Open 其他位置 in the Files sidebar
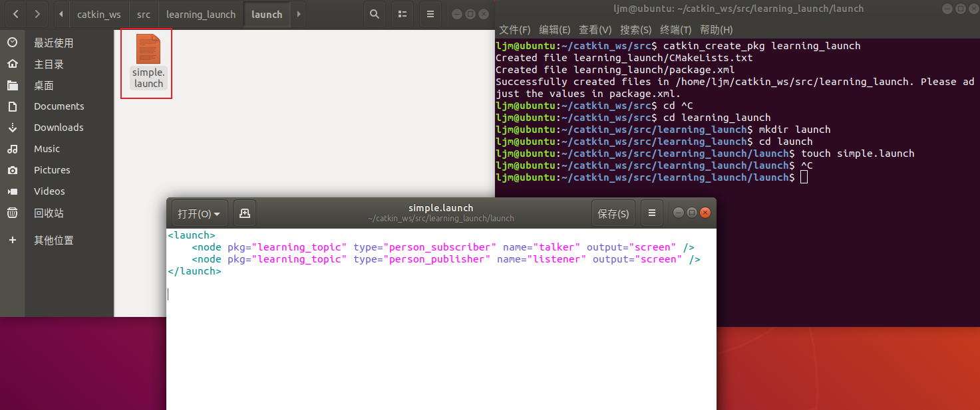The image size is (980, 410). click(54, 240)
